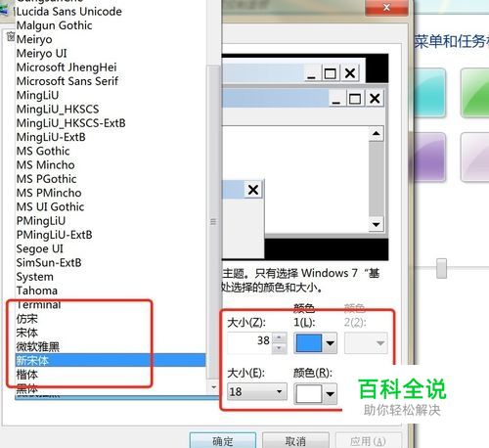This screenshot has height=448, width=489.
Task: Pick MS UI Gothic font
Action: [50, 207]
